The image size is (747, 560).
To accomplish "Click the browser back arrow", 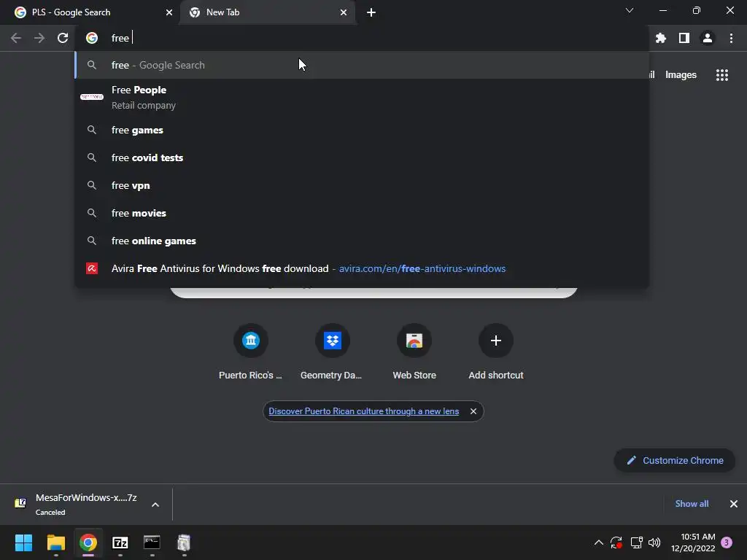I will click(x=16, y=38).
